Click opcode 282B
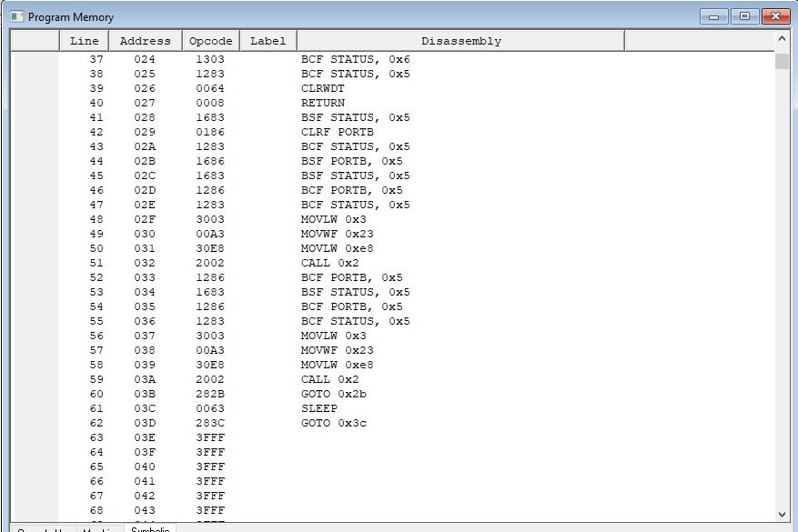Viewport: 798px width, 532px height. click(210, 394)
